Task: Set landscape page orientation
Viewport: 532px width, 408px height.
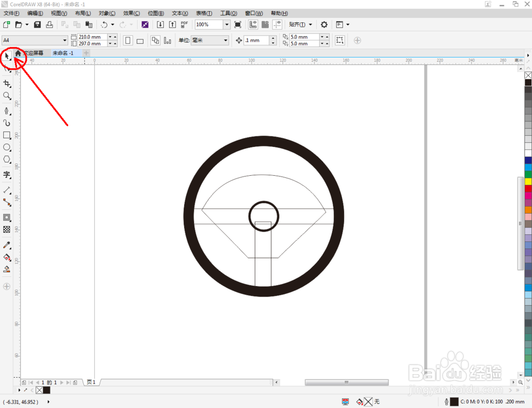Action: 140,41
